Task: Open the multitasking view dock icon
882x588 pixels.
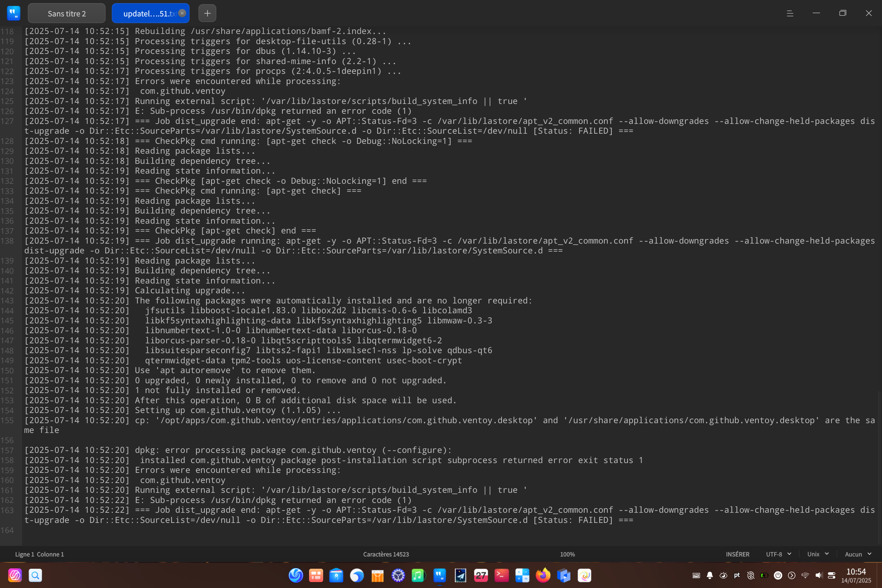Action: tap(316, 575)
